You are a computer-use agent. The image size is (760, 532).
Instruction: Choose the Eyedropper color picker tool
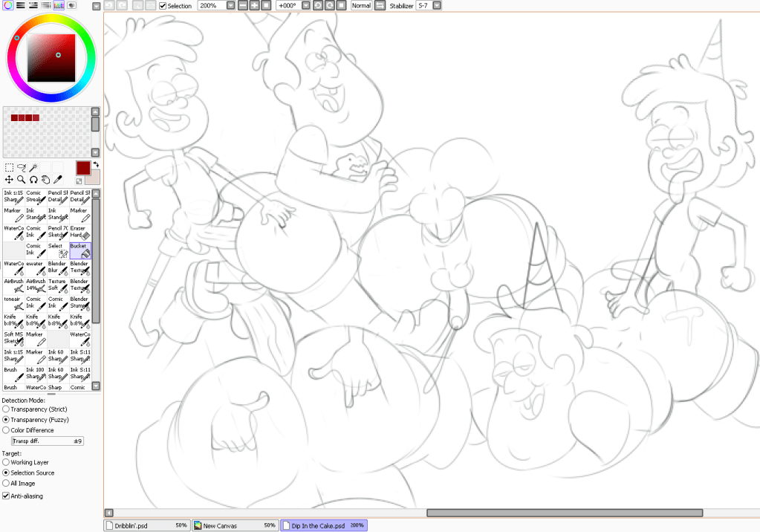point(56,178)
